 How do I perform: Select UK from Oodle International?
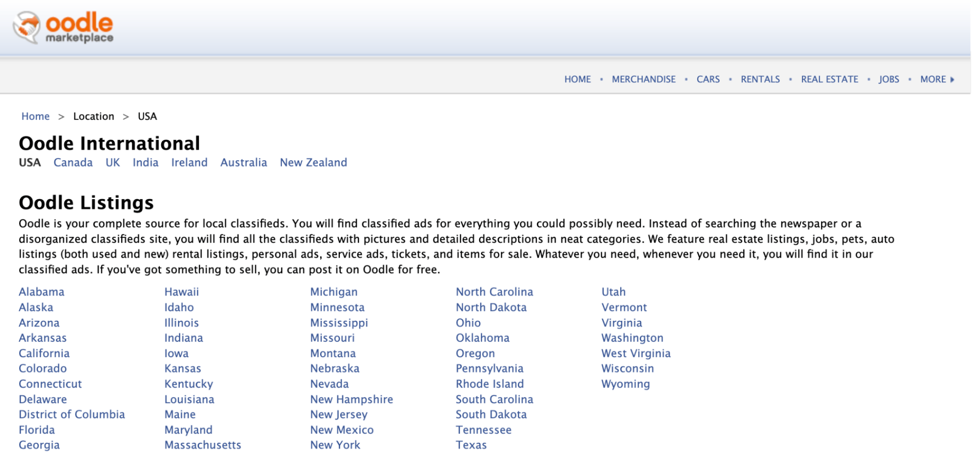click(112, 162)
